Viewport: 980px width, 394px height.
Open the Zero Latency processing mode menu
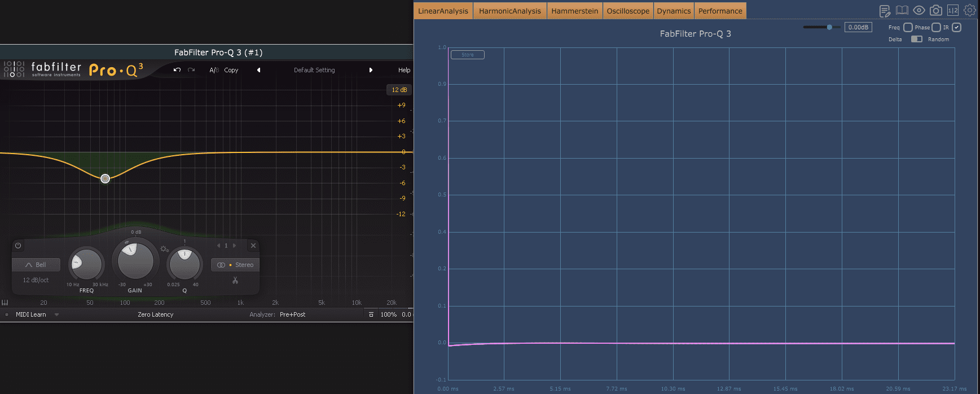(x=155, y=314)
